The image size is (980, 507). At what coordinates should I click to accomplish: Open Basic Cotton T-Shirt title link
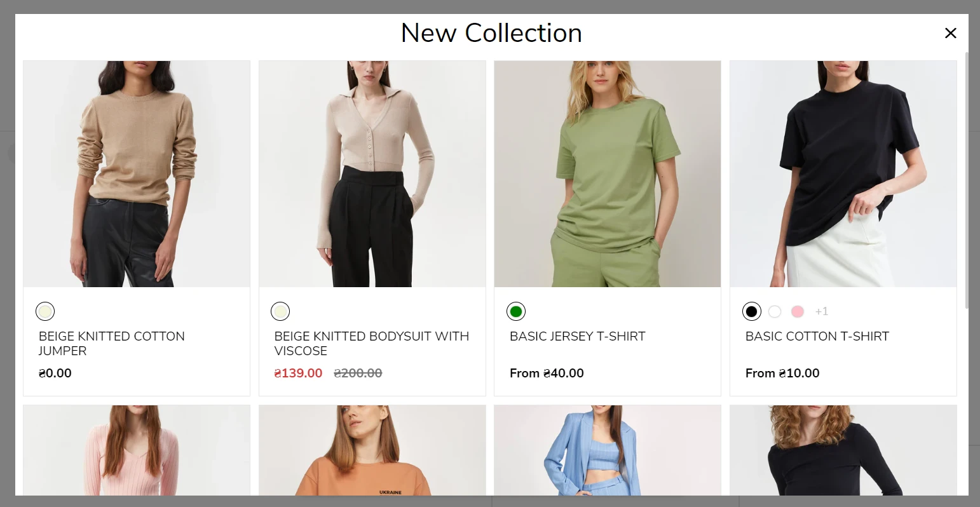coord(817,336)
